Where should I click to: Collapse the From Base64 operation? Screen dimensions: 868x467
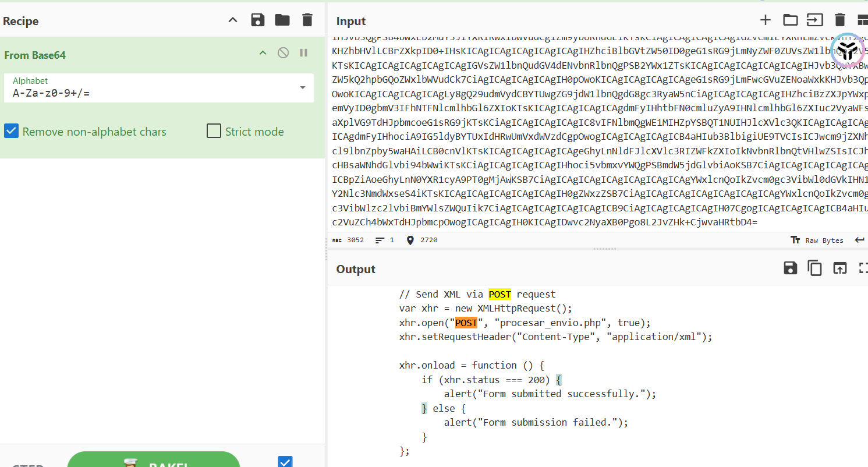(x=263, y=53)
